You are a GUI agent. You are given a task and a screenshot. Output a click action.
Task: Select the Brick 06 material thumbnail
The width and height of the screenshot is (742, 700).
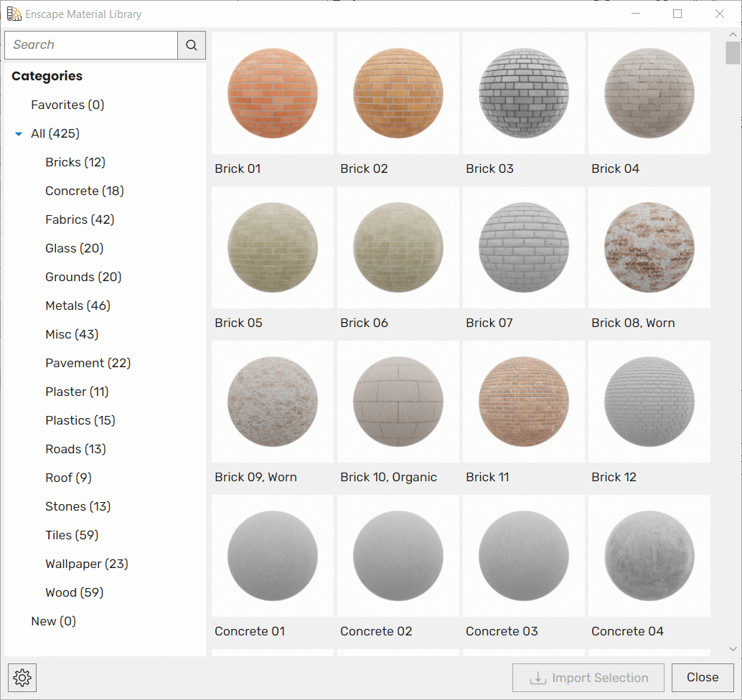tap(398, 247)
